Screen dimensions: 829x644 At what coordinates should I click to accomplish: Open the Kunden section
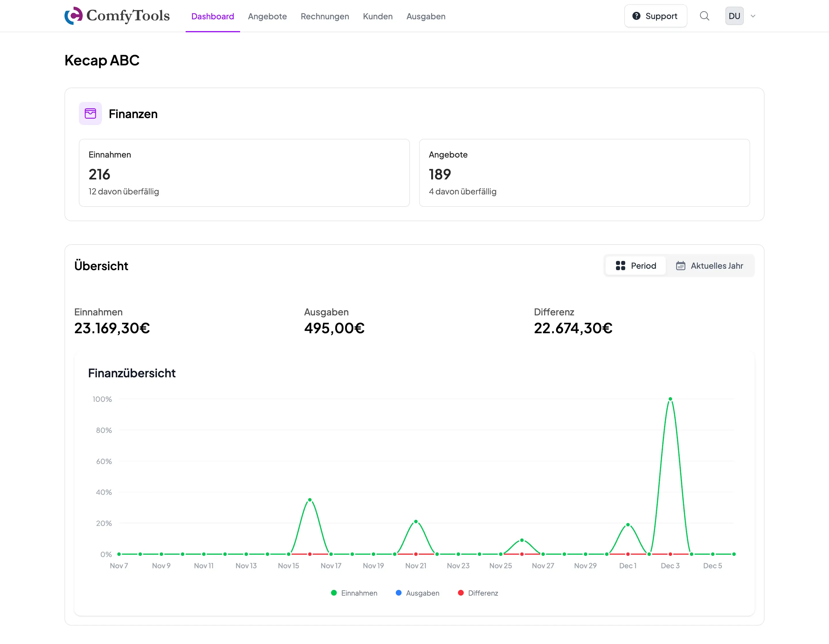tap(378, 16)
